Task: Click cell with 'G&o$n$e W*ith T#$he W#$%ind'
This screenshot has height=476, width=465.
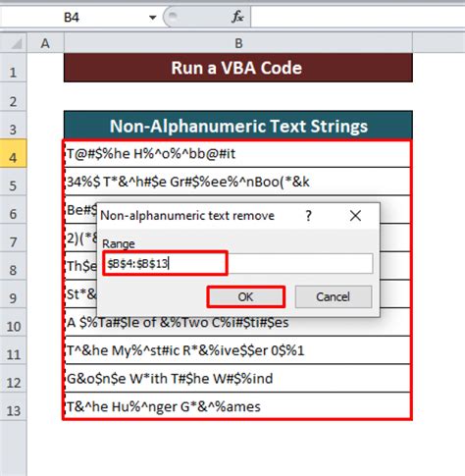Action: 237,379
